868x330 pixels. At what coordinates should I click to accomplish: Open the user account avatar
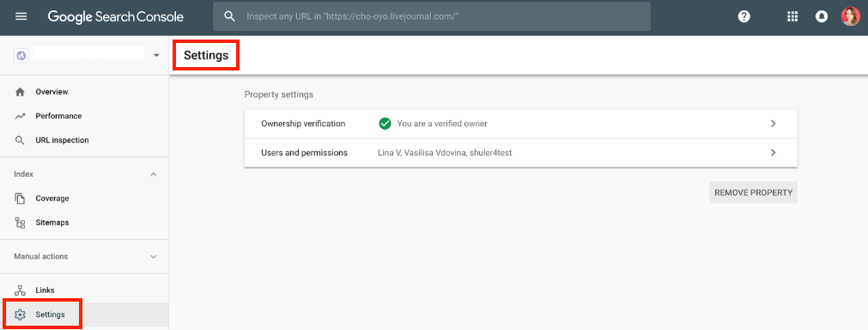(850, 16)
